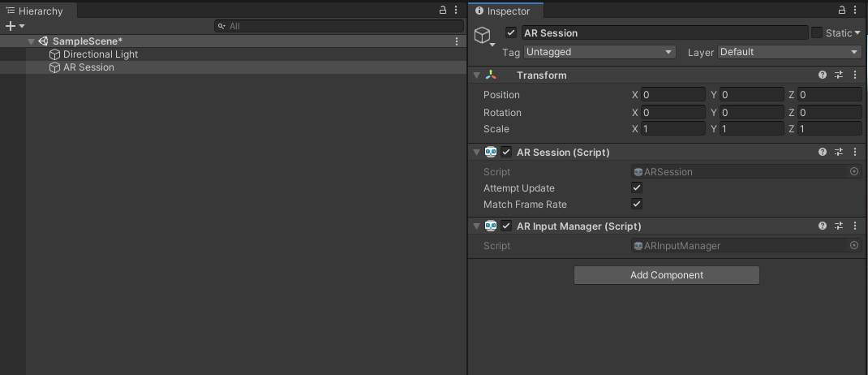Viewport: 868px width, 375px height.
Task: Click the Inspector lock icon
Action: [x=843, y=11]
